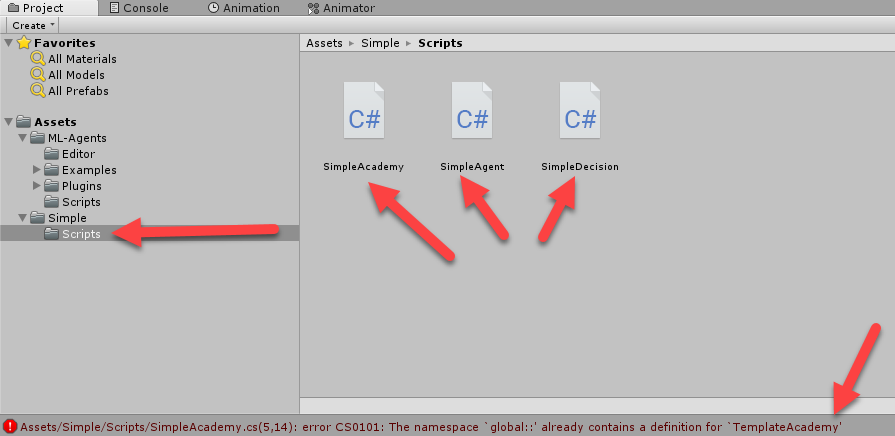Select the SimpleDecision C# script icon
The height and width of the screenshot is (436, 895).
pos(580,110)
